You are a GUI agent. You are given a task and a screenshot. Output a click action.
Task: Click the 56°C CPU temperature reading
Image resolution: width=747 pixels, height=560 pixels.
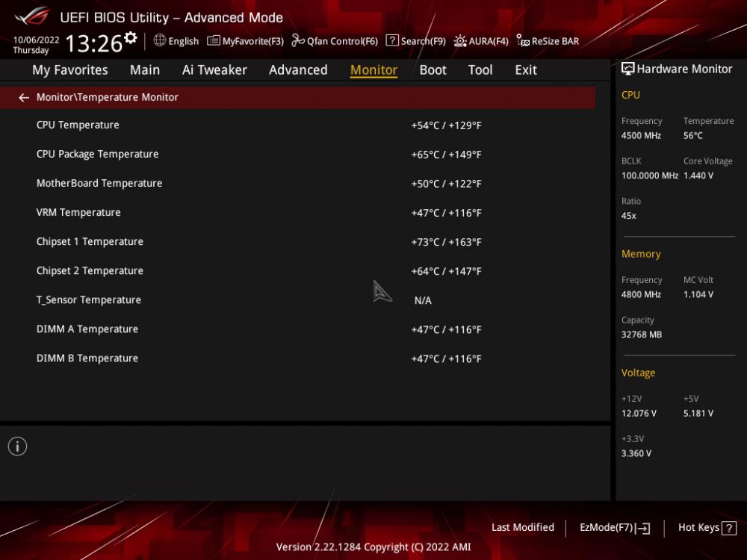693,136
